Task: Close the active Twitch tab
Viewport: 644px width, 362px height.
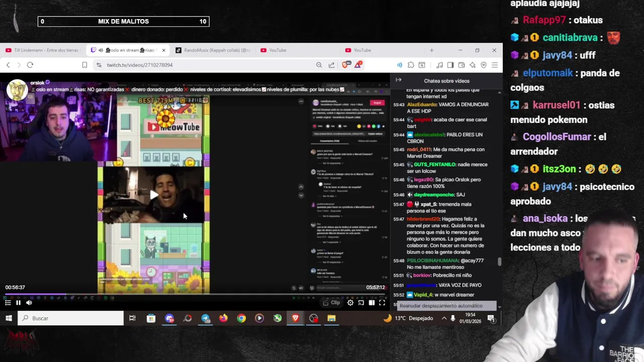Action: (x=164, y=50)
